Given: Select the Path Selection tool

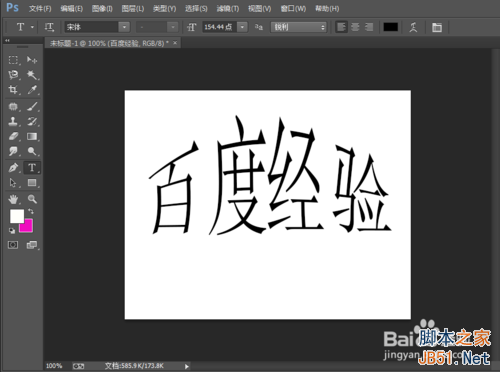Looking at the screenshot, I should point(13,183).
